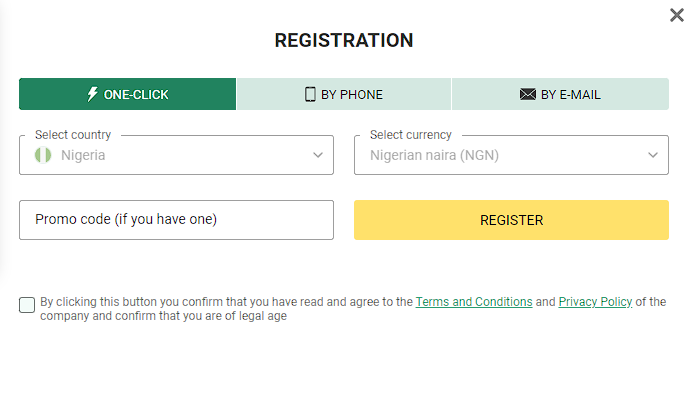Open the Terms and Conditions link

tap(474, 302)
